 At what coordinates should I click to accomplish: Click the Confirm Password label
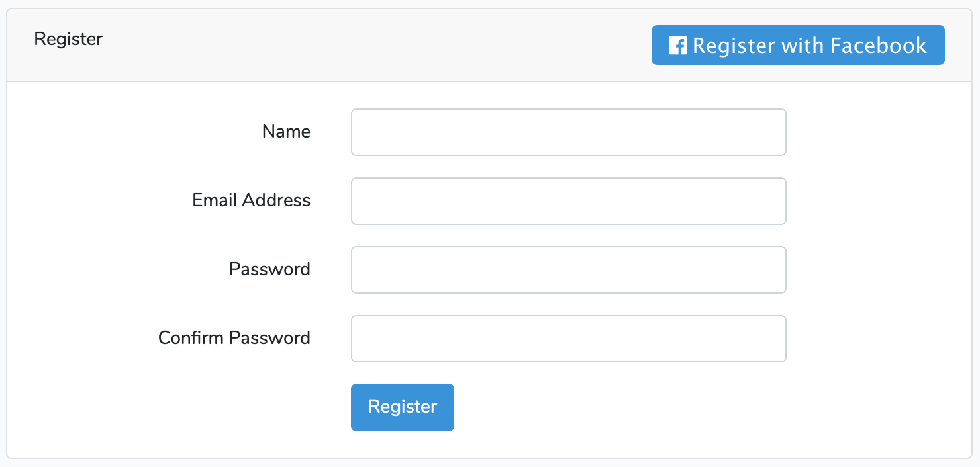tap(234, 338)
